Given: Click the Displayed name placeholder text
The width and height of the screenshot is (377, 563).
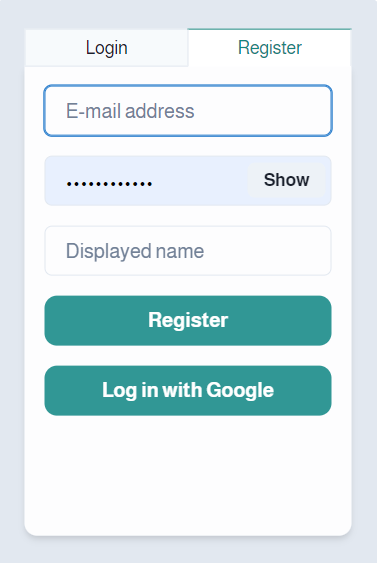Looking at the screenshot, I should tap(135, 251).
